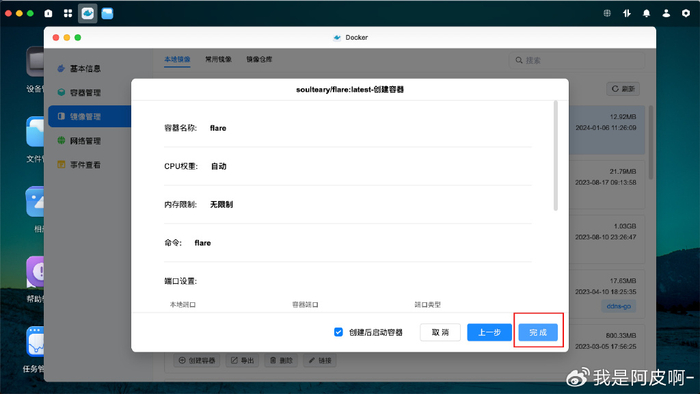Click the 取消 button
This screenshot has height=394, width=700.
[440, 332]
